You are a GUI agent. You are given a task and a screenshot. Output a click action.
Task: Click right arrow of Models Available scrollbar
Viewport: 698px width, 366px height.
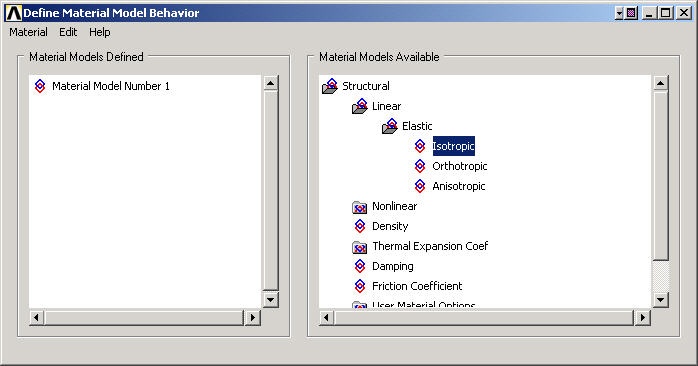coord(642,317)
